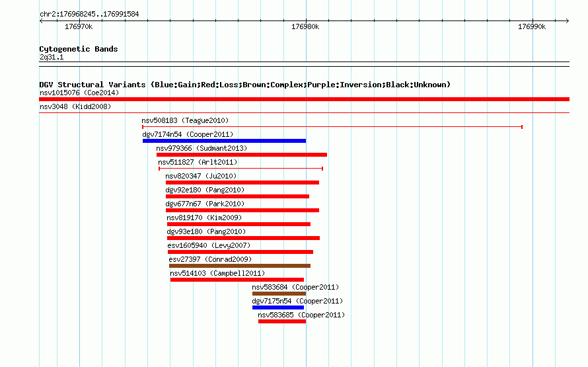This screenshot has height=367, width=588.
Task: Click nsv979366 (Sudmant2013) label
Action: [x=202, y=148]
